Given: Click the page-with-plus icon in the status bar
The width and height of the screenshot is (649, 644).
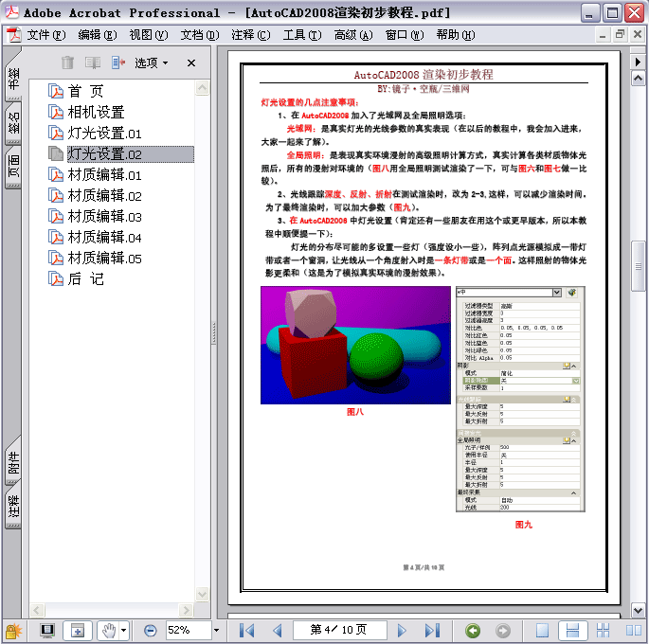Looking at the screenshot, I should [x=78, y=631].
